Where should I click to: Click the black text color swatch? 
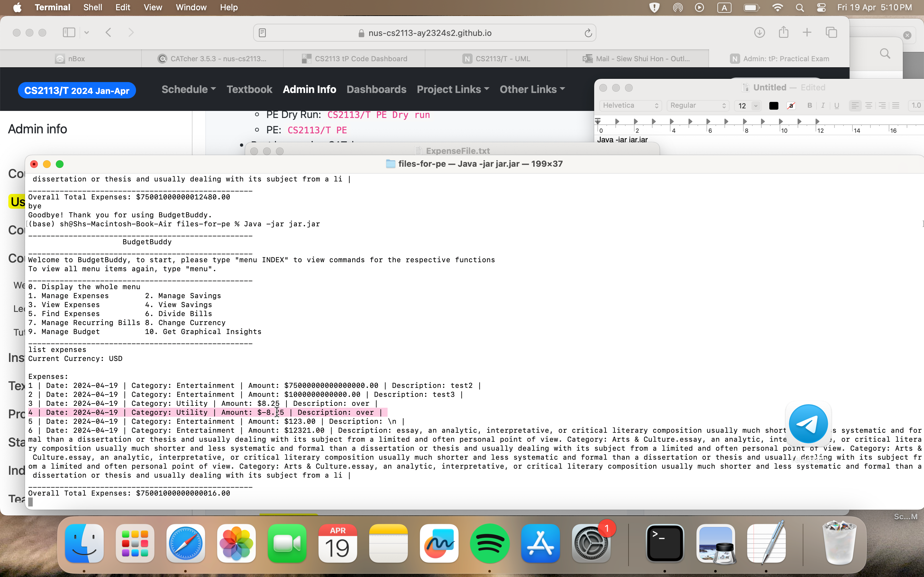pyautogui.click(x=774, y=106)
